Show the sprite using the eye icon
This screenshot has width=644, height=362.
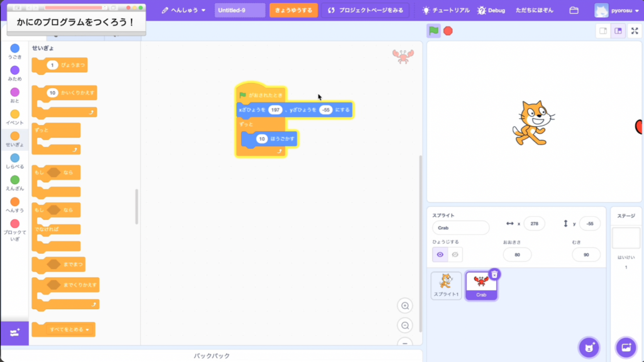[x=440, y=255]
